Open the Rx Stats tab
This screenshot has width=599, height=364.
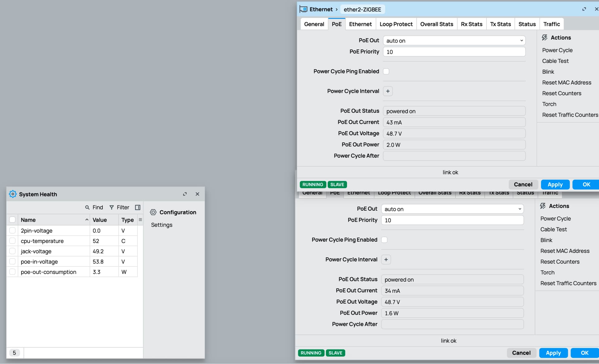pyautogui.click(x=471, y=24)
